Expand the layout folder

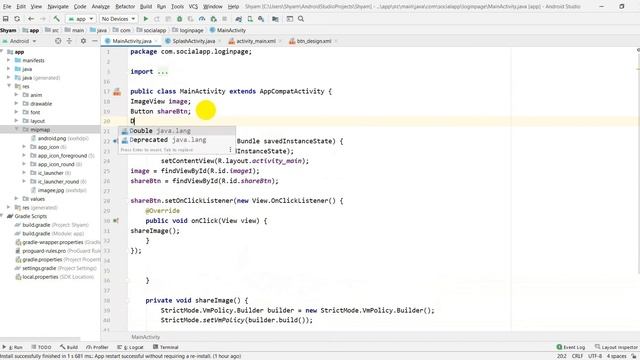pyautogui.click(x=17, y=121)
